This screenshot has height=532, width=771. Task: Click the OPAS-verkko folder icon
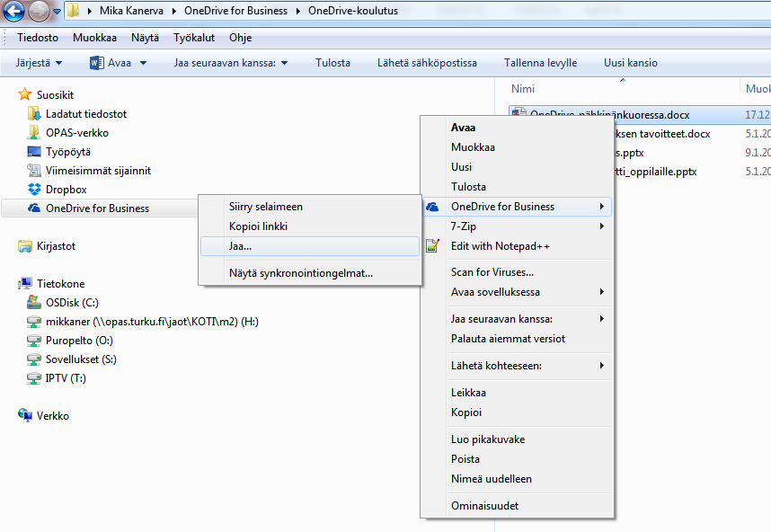click(34, 132)
